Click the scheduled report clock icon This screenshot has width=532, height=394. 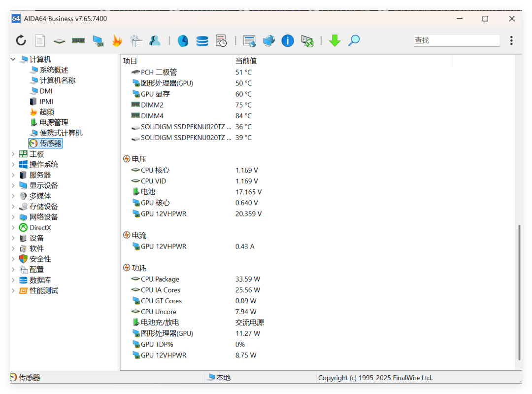tap(221, 41)
